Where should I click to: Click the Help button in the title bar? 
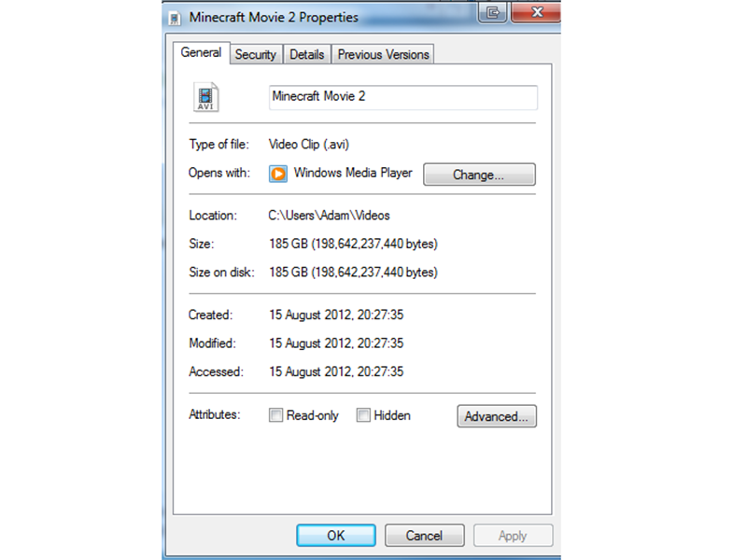pos(492,13)
